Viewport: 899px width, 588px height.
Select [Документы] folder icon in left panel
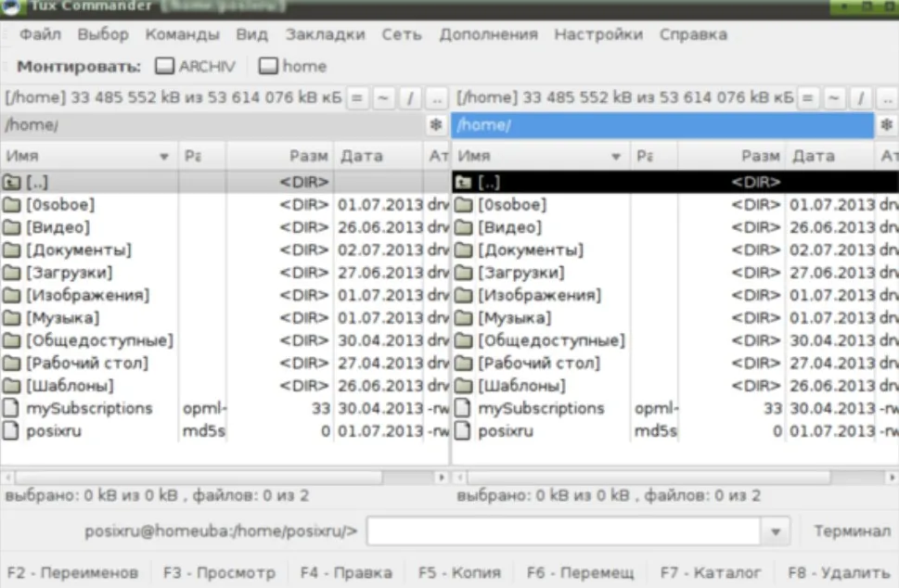[11, 249]
